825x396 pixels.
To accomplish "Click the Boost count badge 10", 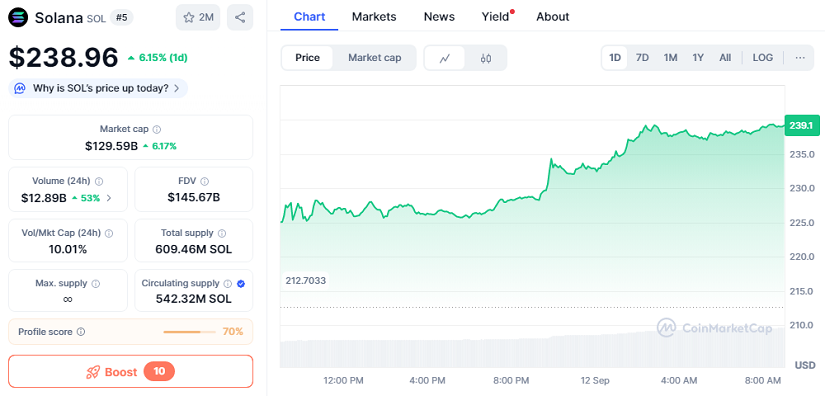I will 159,372.
